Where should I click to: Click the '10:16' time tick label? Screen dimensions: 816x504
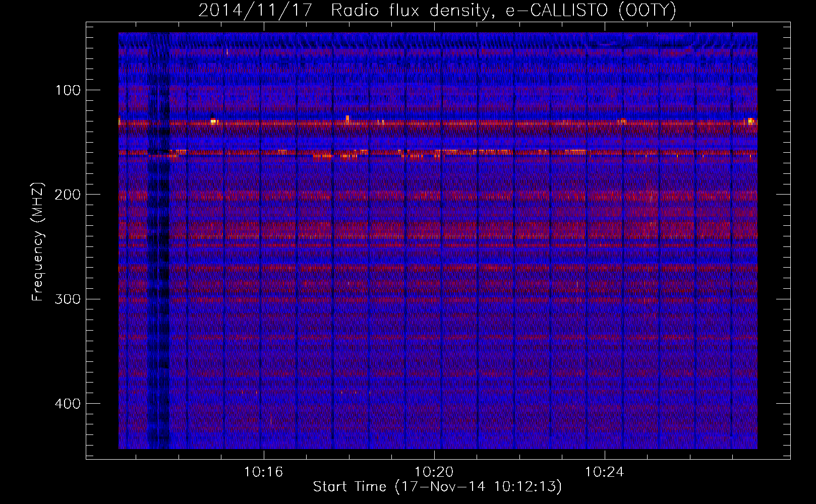click(264, 472)
